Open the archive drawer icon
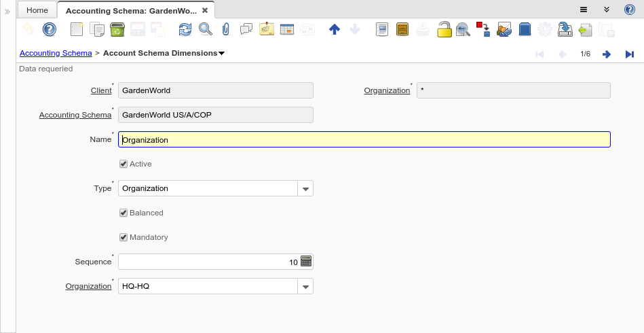The height and width of the screenshot is (333, 644). 402,29
